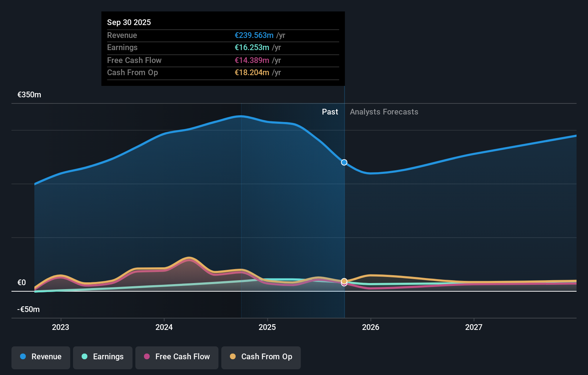The height and width of the screenshot is (375, 588).
Task: Click the pink Free Cash Flow legend dot
Action: [x=147, y=357]
